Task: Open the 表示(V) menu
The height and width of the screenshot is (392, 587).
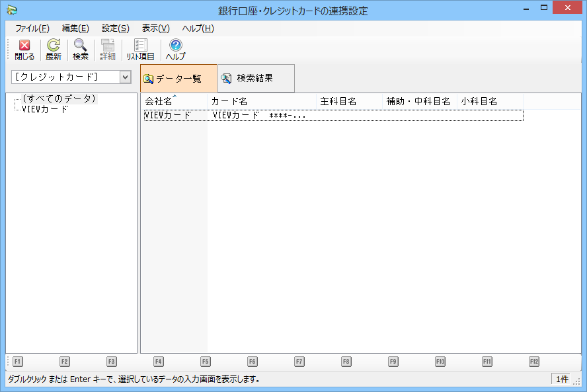Action: coord(156,28)
